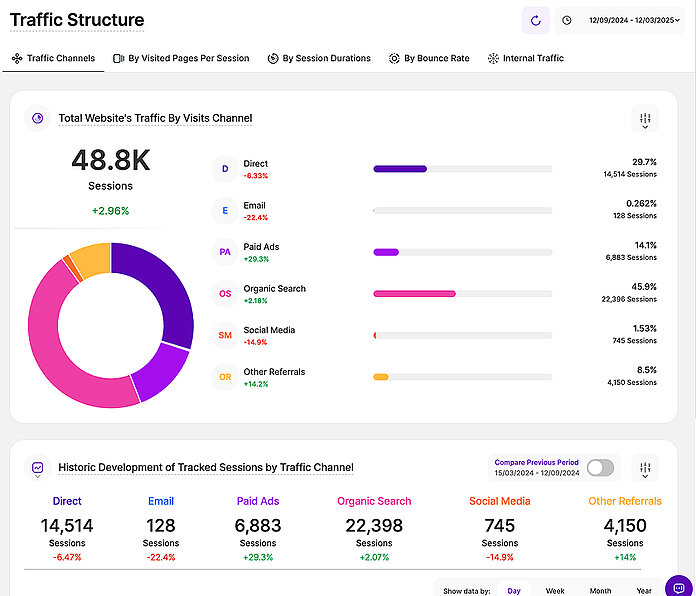Switch to Traffic Channels tab
The image size is (696, 596).
pyautogui.click(x=53, y=59)
